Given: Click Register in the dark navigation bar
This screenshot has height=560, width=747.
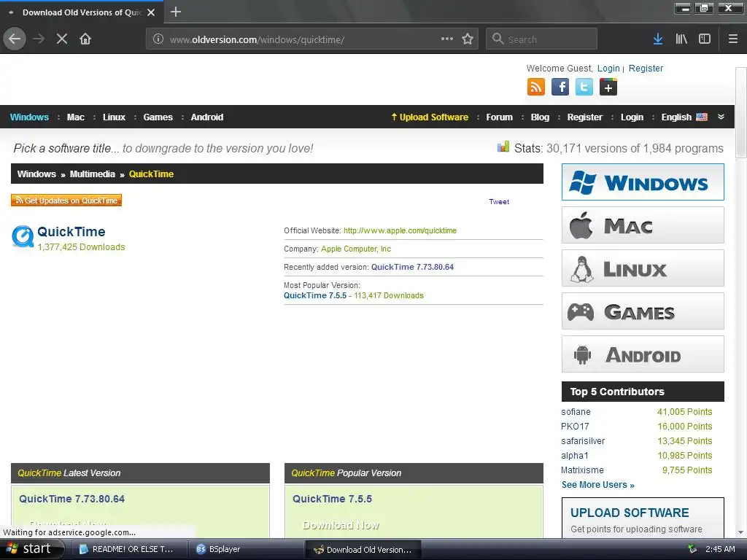Looking at the screenshot, I should click(584, 117).
